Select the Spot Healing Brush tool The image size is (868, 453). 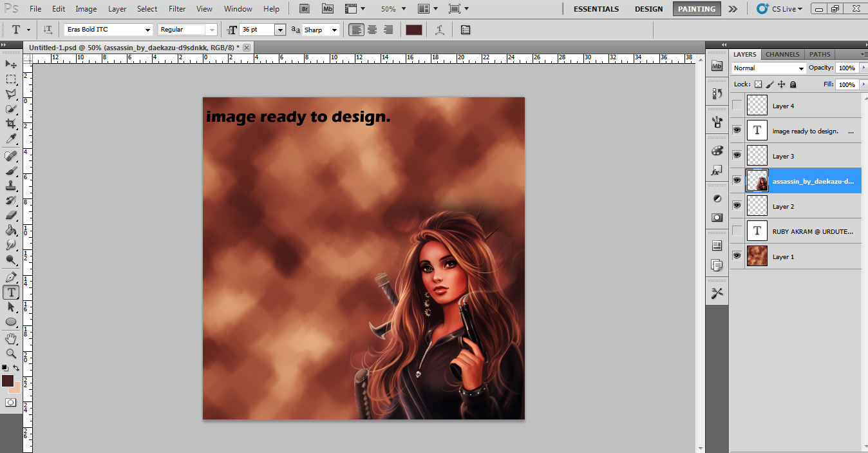(11, 156)
